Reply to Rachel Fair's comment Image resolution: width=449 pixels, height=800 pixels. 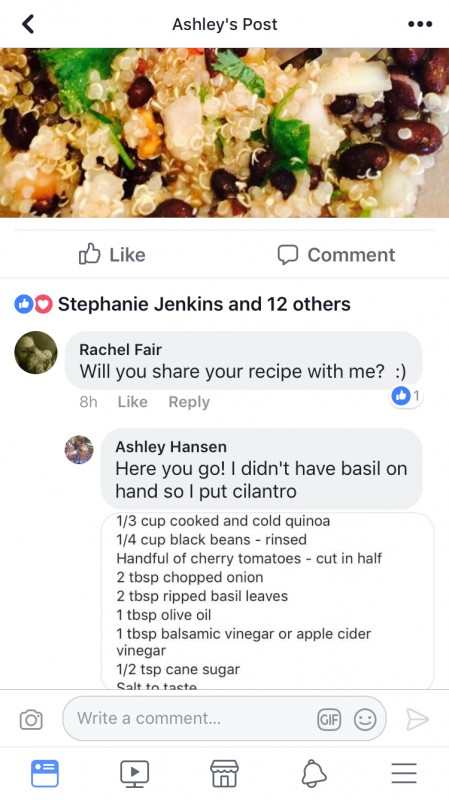(189, 402)
